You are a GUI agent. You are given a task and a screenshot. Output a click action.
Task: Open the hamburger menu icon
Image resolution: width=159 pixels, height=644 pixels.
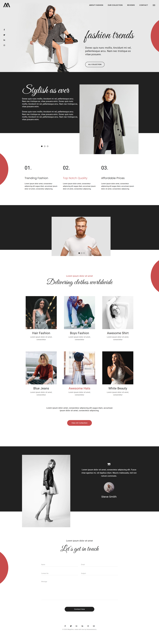pos(154,5)
